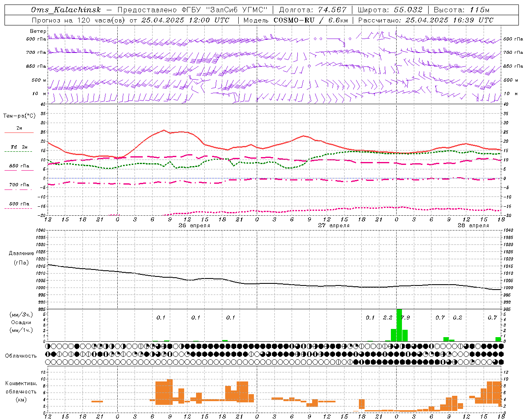525x420 pixels.
Task: Click the (мм/3ч.) units label
Action: tap(21, 315)
